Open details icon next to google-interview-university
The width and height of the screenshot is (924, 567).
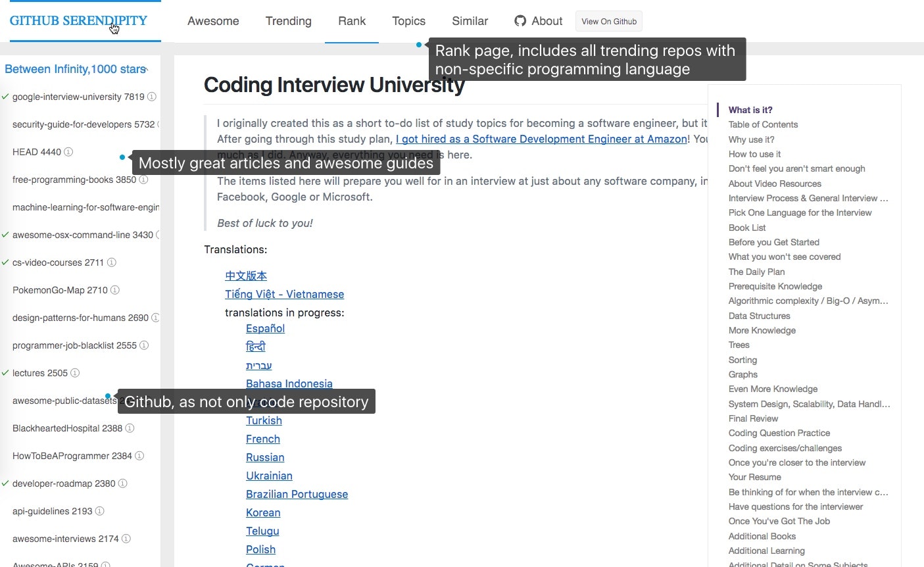[x=151, y=96]
